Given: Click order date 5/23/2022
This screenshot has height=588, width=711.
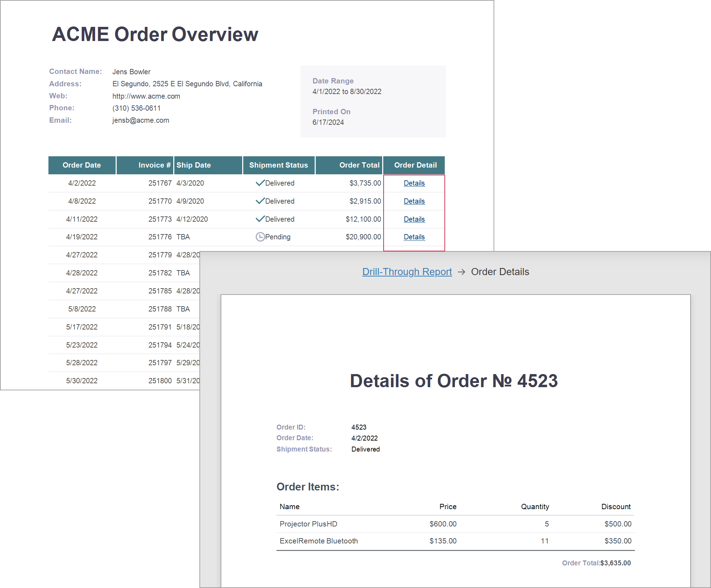Looking at the screenshot, I should pos(82,345).
